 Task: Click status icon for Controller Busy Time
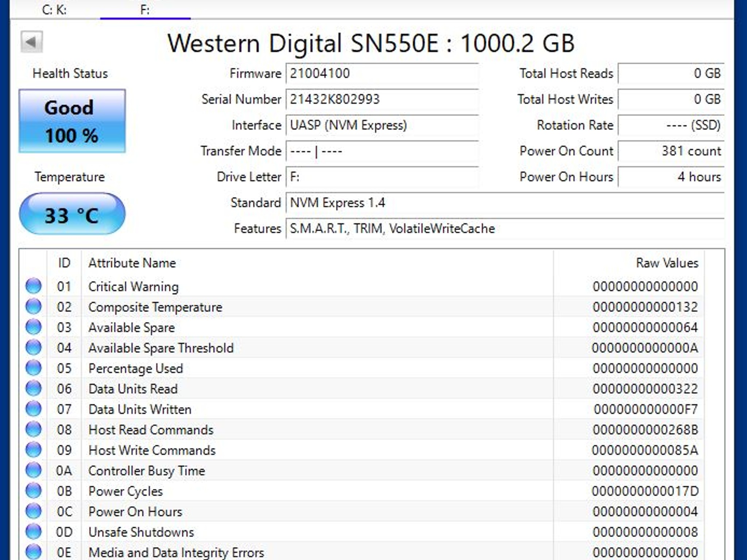point(34,470)
